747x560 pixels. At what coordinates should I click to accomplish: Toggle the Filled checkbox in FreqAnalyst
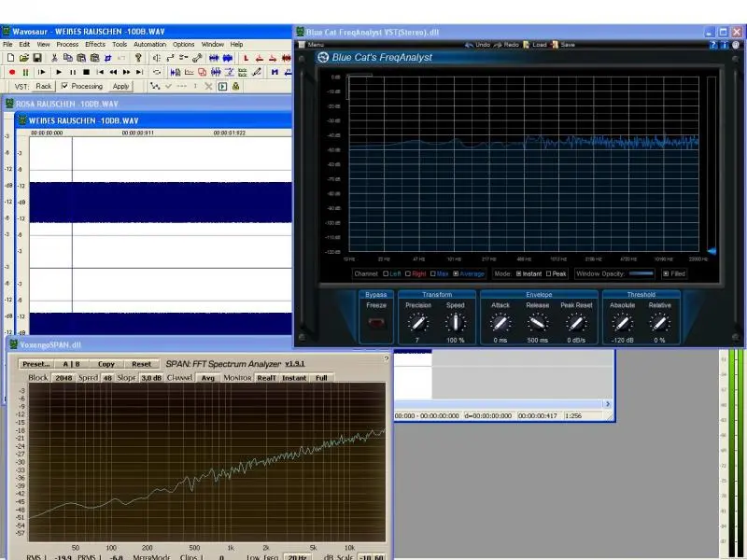click(x=665, y=274)
